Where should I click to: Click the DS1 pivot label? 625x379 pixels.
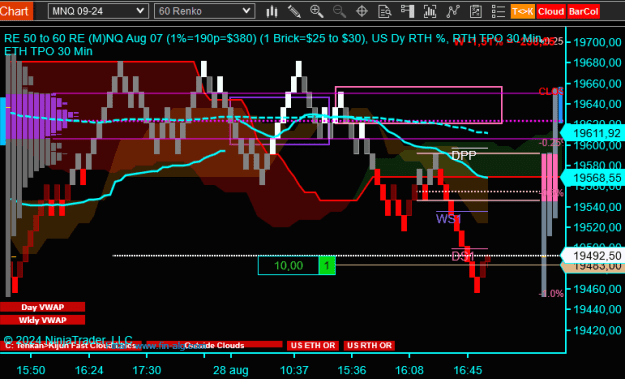coord(462,256)
